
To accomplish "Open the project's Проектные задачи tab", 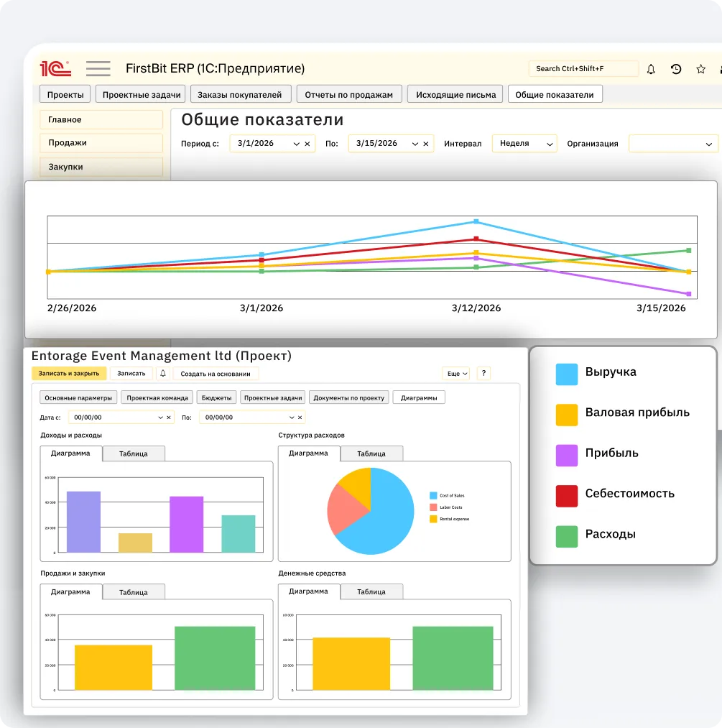I will click(x=273, y=397).
